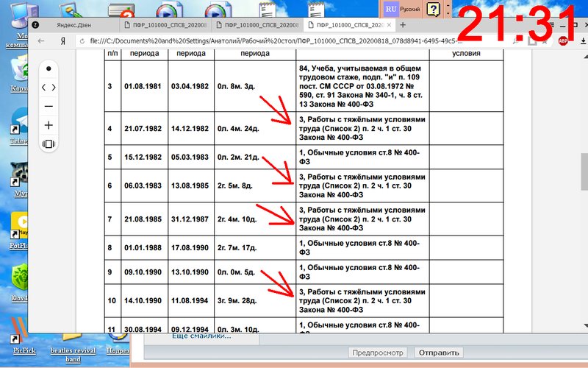This screenshot has width=588, height=368.
Task: Click the ABP extension icon
Action: click(562, 42)
